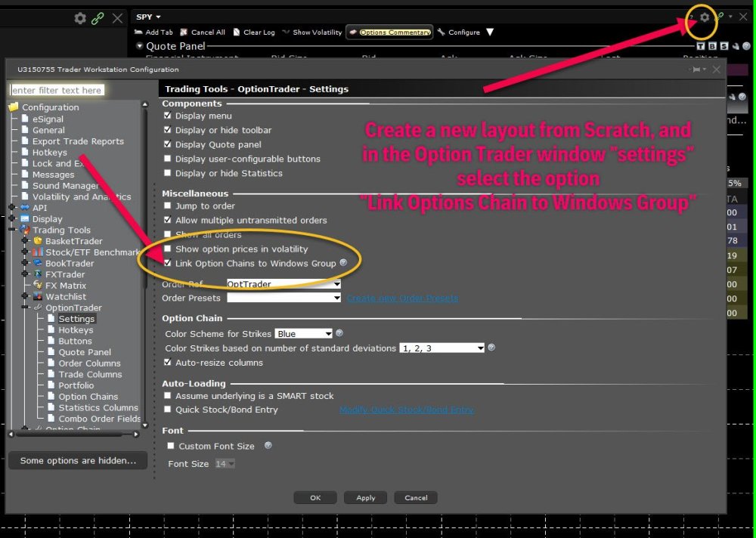This screenshot has width=756, height=538.
Task: Enable Show option prices in volatility
Action: tap(168, 249)
